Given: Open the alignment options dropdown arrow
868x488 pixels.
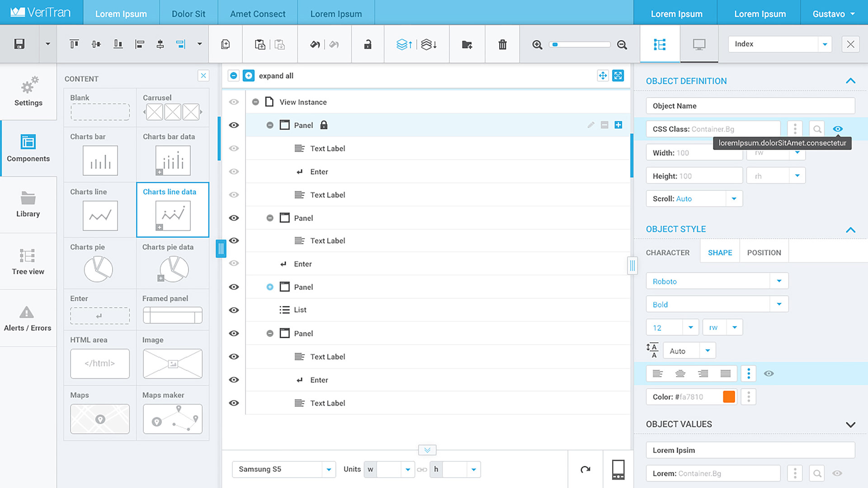Looking at the screenshot, I should pos(199,44).
